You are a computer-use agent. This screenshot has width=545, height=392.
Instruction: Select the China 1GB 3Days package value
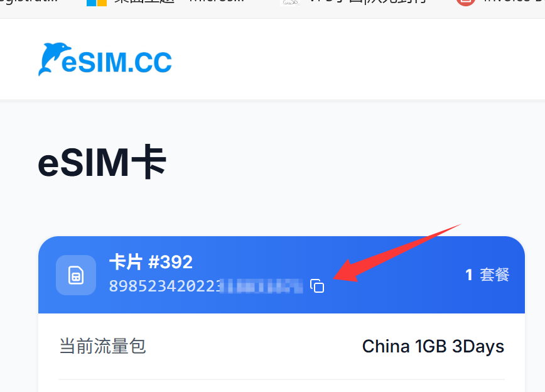(x=433, y=346)
